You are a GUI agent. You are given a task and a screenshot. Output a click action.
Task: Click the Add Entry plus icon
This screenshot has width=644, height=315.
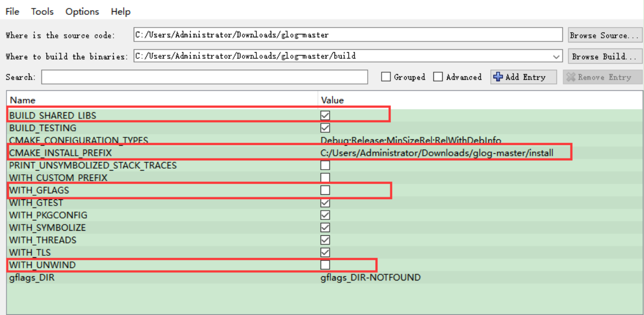pos(498,76)
